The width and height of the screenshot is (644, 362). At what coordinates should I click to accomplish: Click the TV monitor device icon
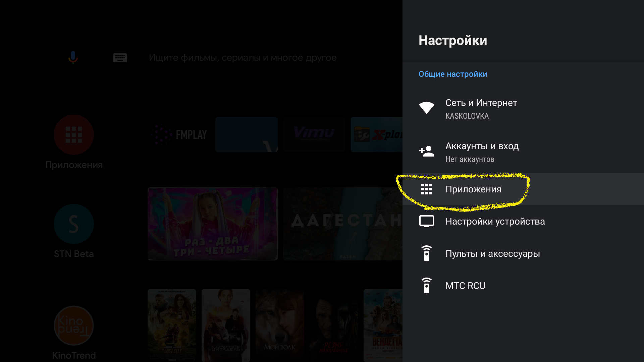pyautogui.click(x=426, y=221)
